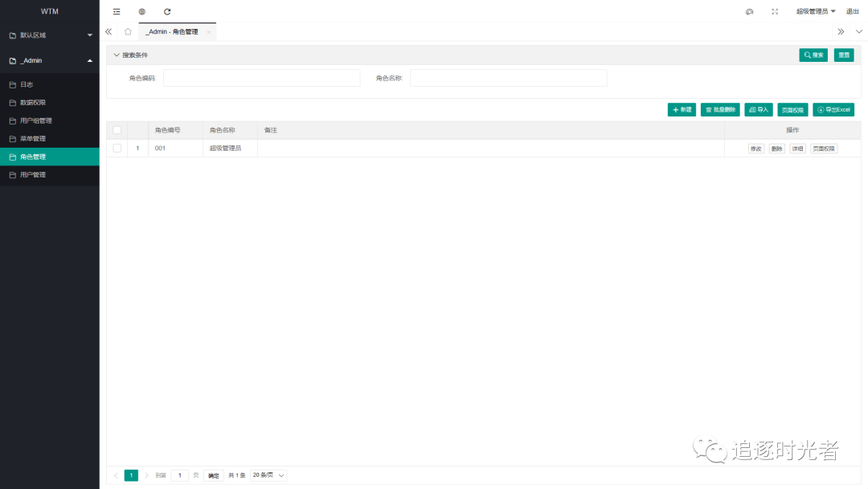The image size is (868, 489).
Task: Click the 重置 reset button
Action: pos(844,55)
